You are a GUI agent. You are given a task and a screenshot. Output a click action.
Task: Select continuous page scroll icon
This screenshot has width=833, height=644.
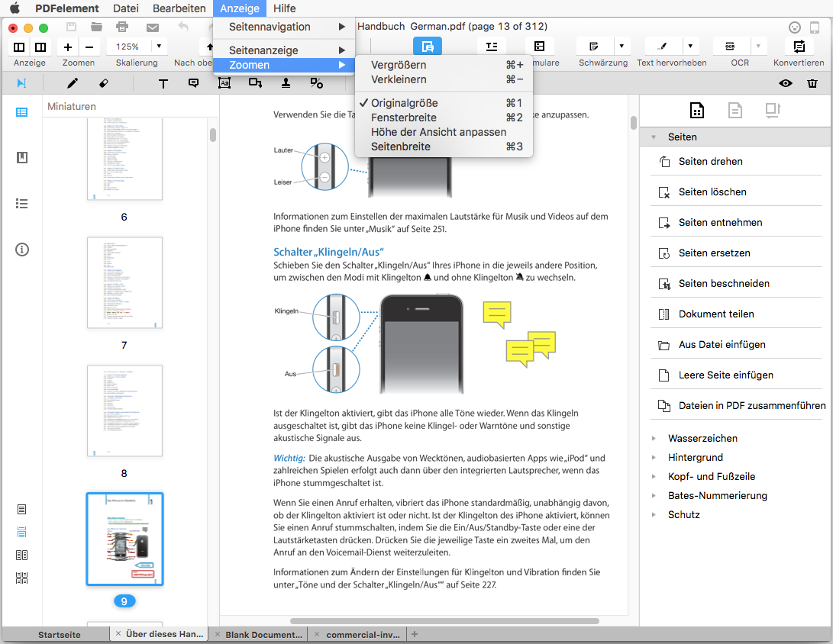click(22, 532)
